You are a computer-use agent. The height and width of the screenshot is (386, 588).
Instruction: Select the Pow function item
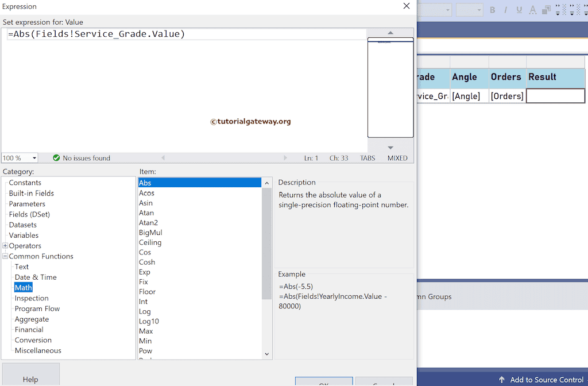pyautogui.click(x=199, y=351)
